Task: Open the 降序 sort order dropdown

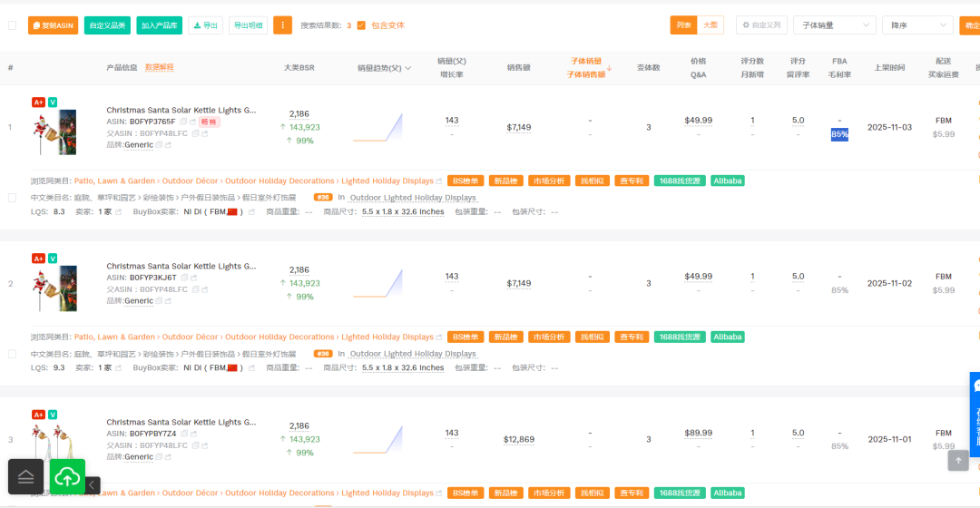Action: (916, 25)
